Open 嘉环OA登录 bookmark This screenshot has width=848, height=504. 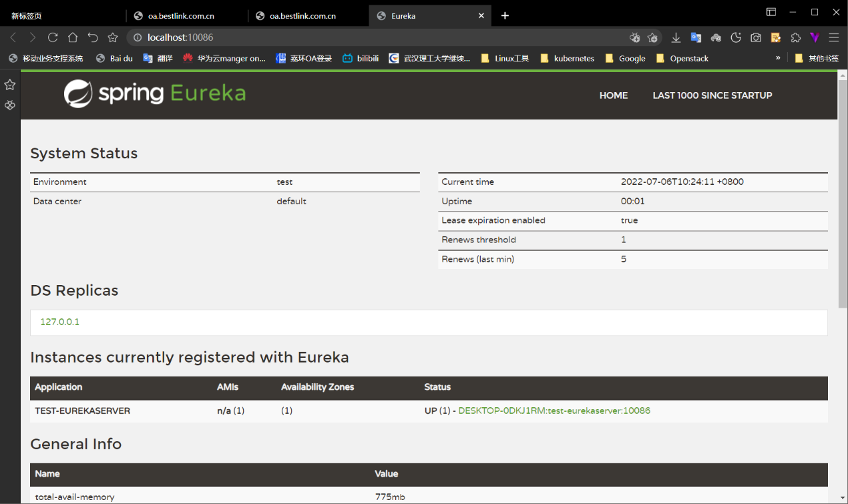(304, 59)
